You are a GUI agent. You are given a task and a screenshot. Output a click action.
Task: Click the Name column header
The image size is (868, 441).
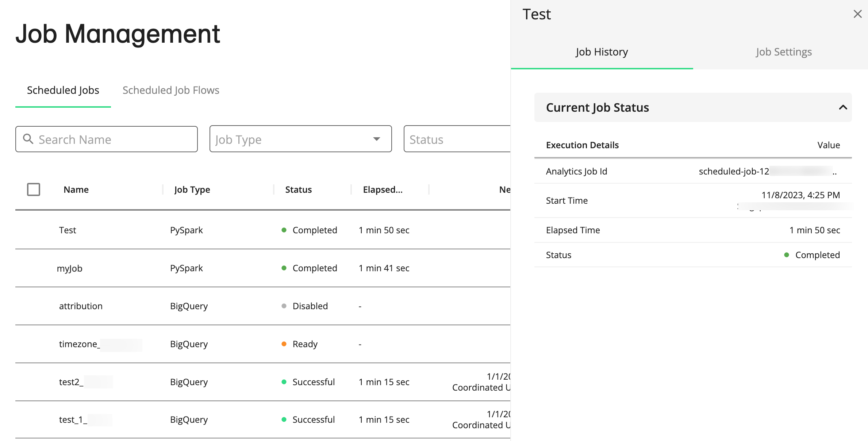click(x=76, y=189)
